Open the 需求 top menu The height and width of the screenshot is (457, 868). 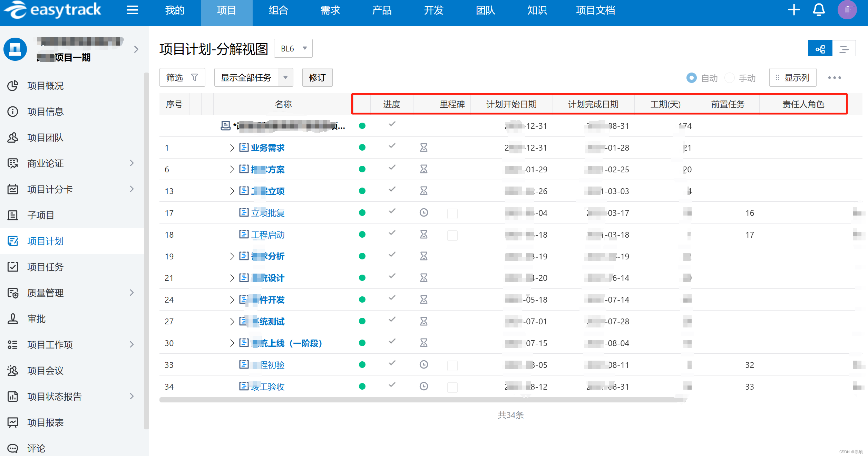[330, 10]
